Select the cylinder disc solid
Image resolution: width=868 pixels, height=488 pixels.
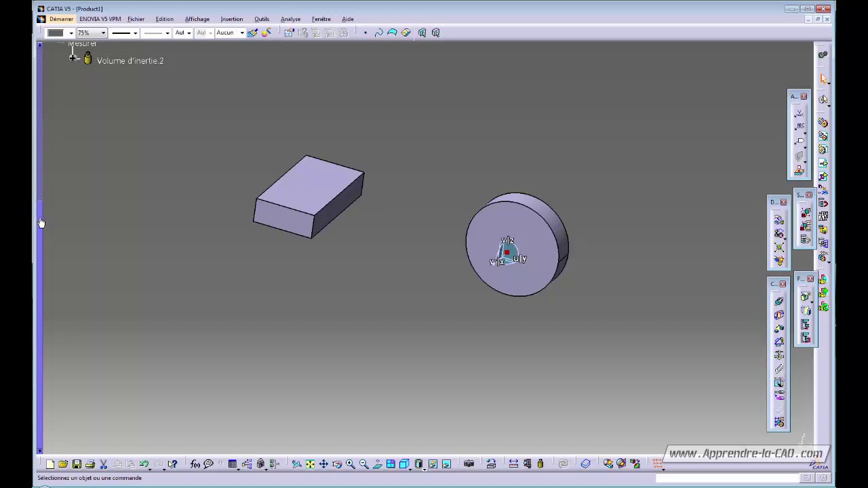(x=517, y=245)
